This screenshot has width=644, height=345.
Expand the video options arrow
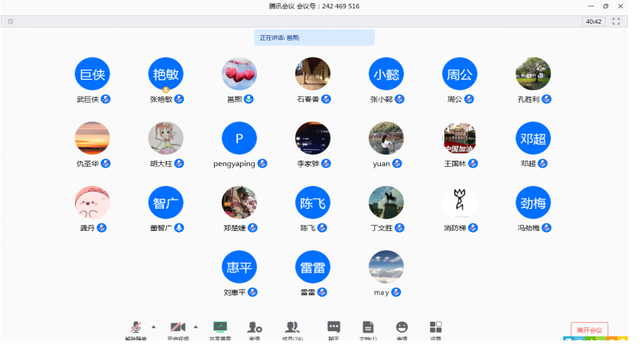click(x=196, y=327)
